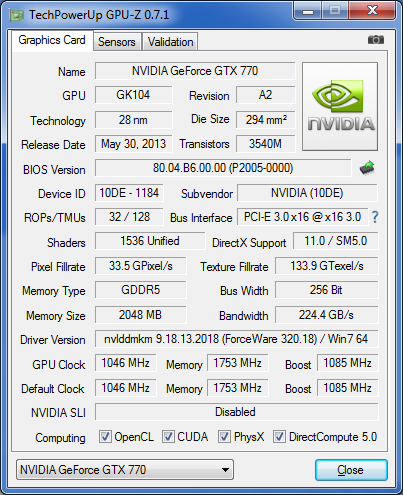Click the Default Clock row Memory 1753 MHz
This screenshot has width=403, height=495.
point(238,388)
